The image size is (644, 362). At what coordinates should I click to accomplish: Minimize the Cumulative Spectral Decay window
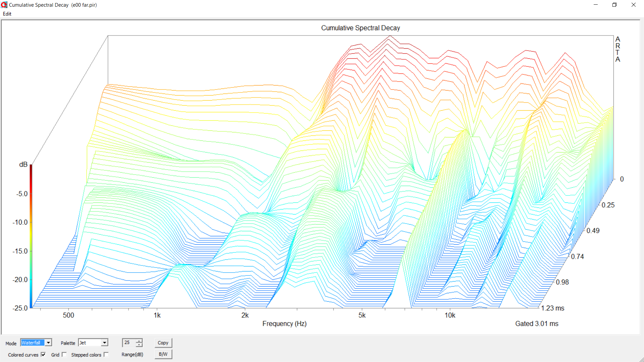tap(596, 5)
